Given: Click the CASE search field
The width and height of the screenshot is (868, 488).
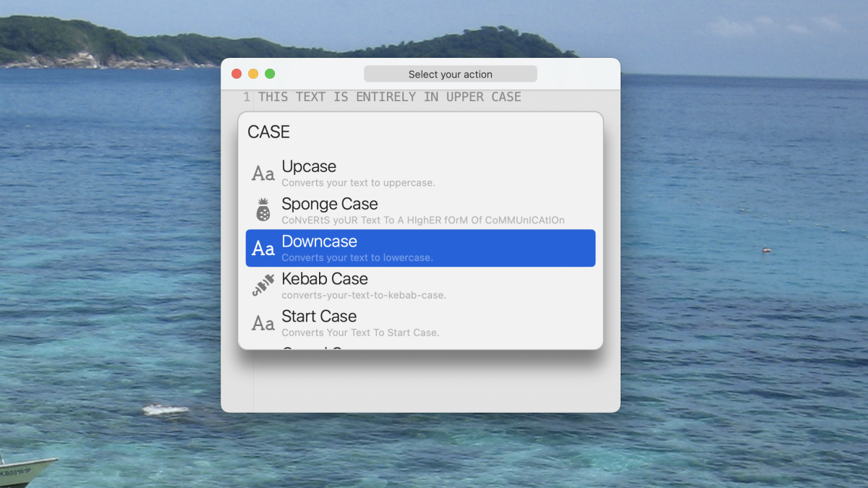Looking at the screenshot, I should 420,132.
